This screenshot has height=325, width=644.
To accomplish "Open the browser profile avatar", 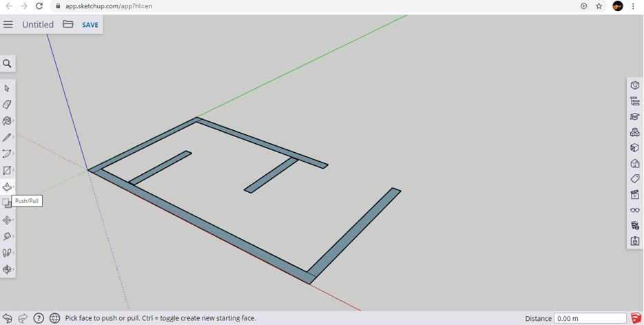I will click(618, 6).
